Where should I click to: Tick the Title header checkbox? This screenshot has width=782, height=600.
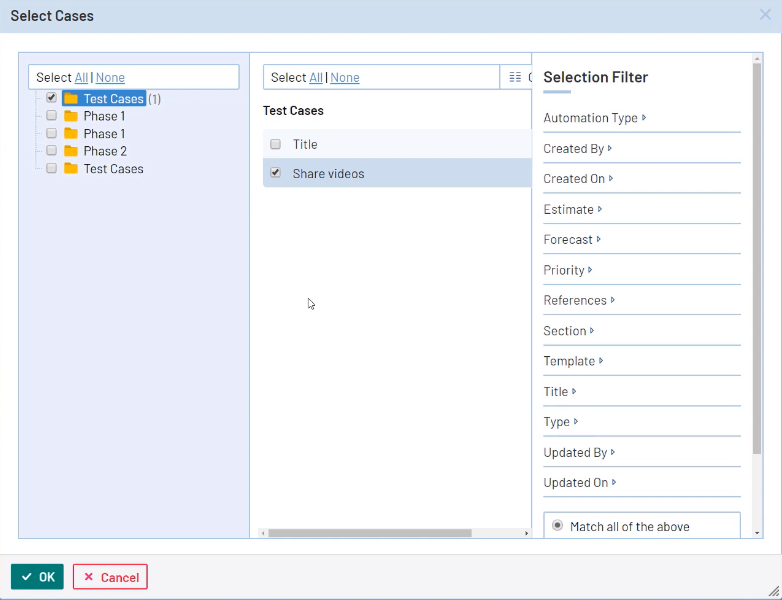click(x=276, y=144)
